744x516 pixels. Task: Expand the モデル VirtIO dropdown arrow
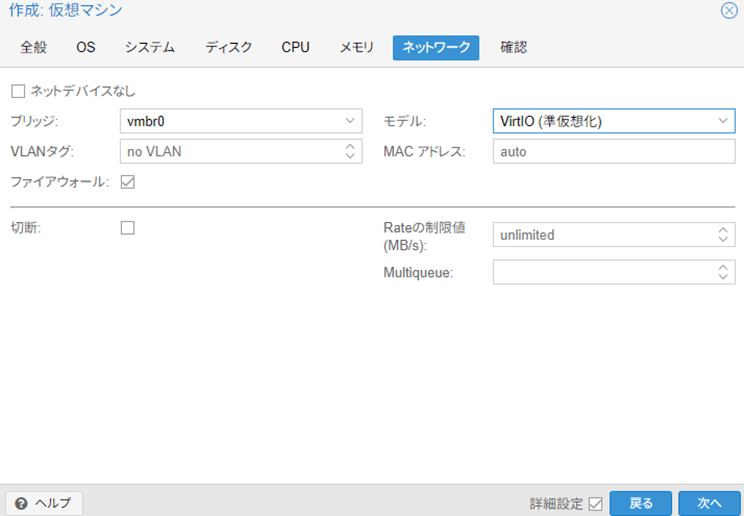click(x=723, y=121)
